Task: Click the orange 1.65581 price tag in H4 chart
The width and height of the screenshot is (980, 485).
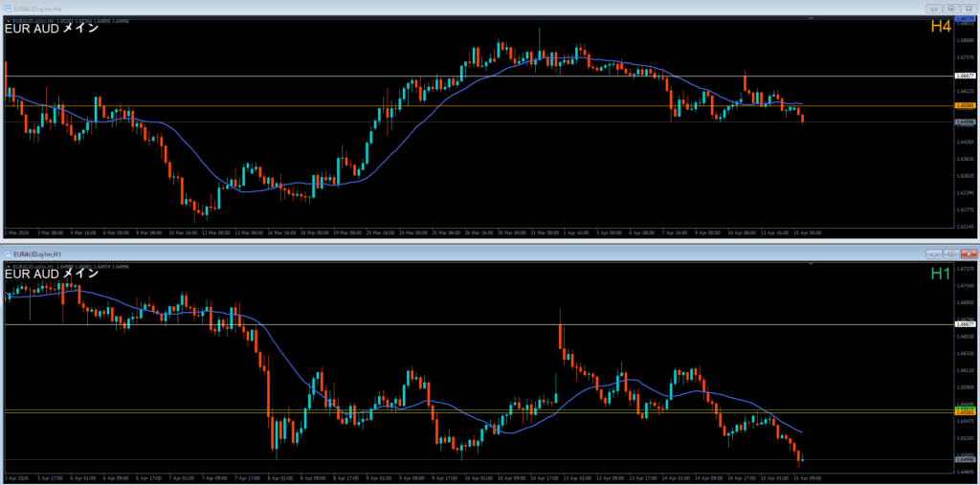Action: 965,105
